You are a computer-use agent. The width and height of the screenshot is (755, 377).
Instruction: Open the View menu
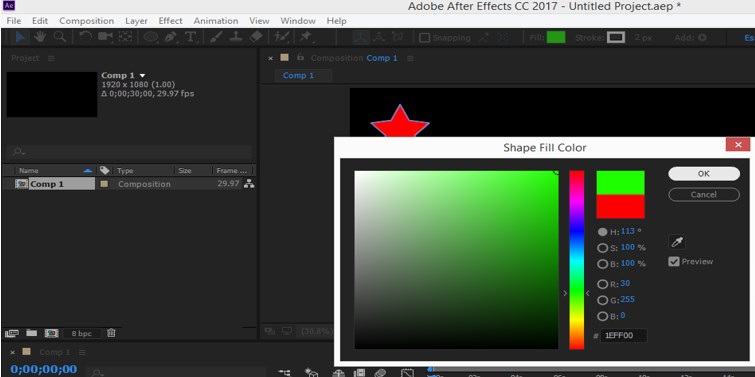[x=259, y=21]
